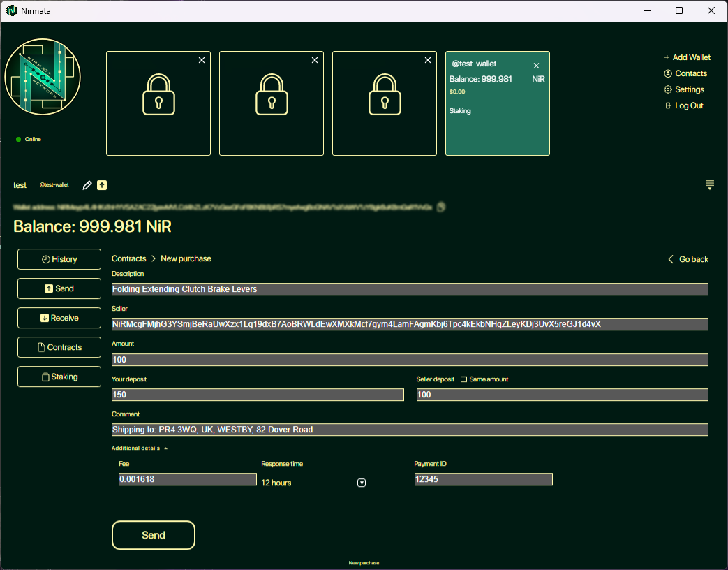Viewport: 728px width, 570px height.
Task: Close the first locked wallet card
Action: click(x=202, y=61)
